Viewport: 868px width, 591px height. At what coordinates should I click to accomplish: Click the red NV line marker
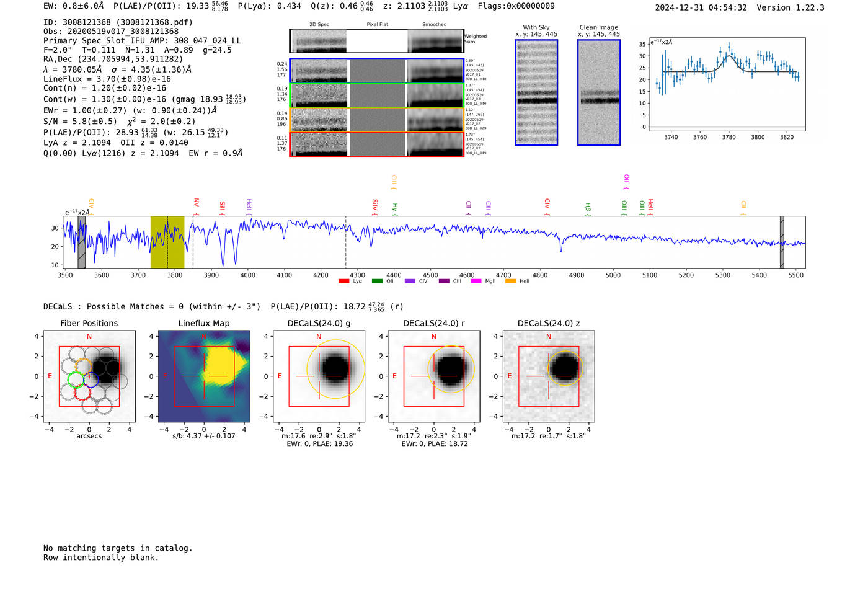[x=196, y=207]
